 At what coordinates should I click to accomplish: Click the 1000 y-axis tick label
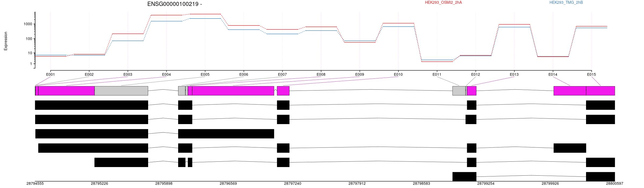tap(28, 24)
